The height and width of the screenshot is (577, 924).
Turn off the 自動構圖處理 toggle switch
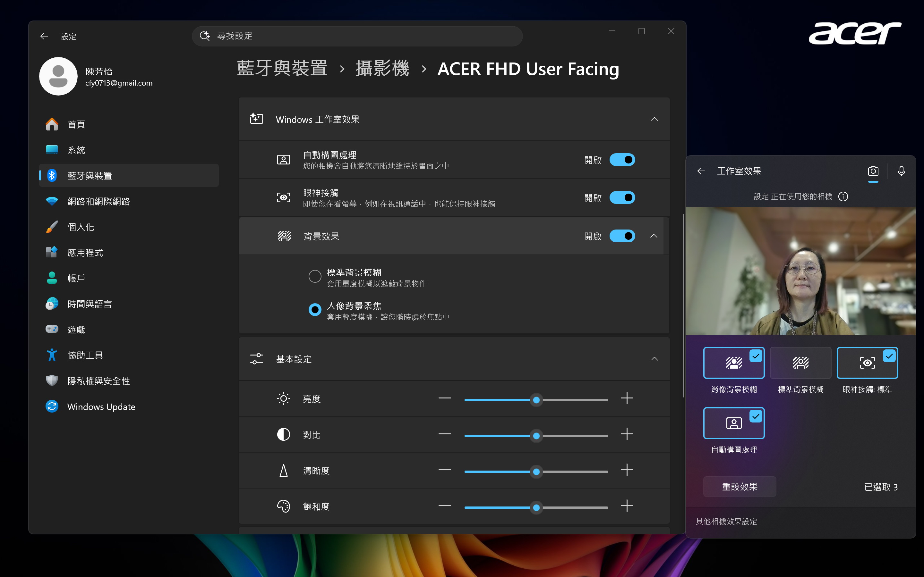(x=622, y=160)
